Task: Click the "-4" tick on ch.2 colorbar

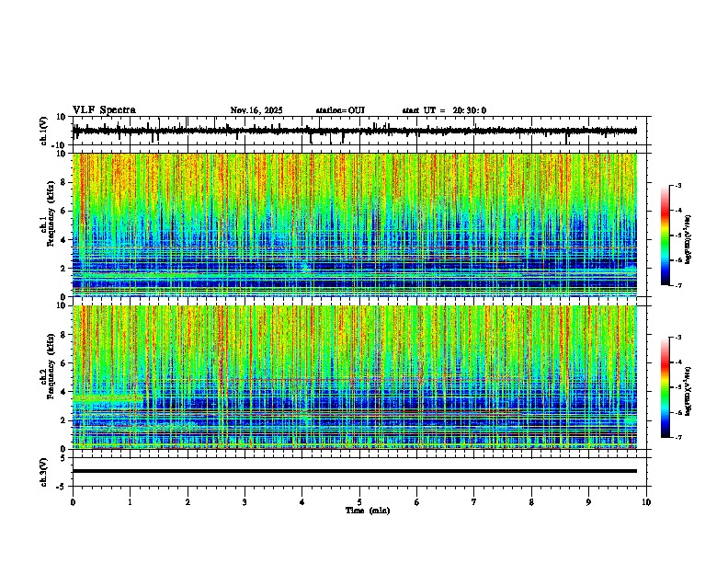Action: 677,362
